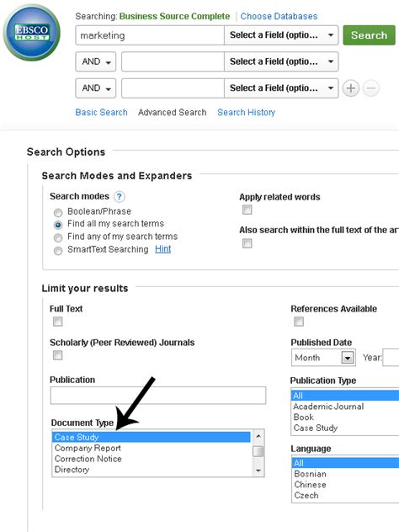The width and height of the screenshot is (399, 532).
Task: Click the Publication name field
Action: (158, 396)
